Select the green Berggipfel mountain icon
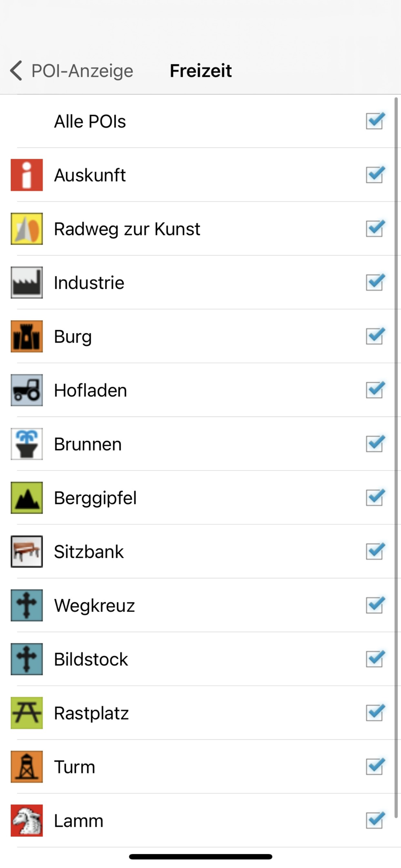Image resolution: width=401 pixels, height=868 pixels. tap(27, 498)
